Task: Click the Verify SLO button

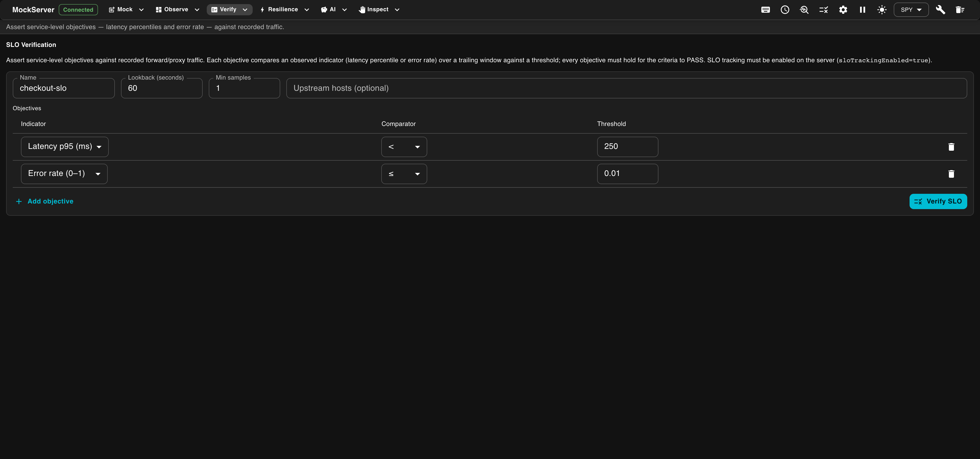Action: tap(938, 201)
